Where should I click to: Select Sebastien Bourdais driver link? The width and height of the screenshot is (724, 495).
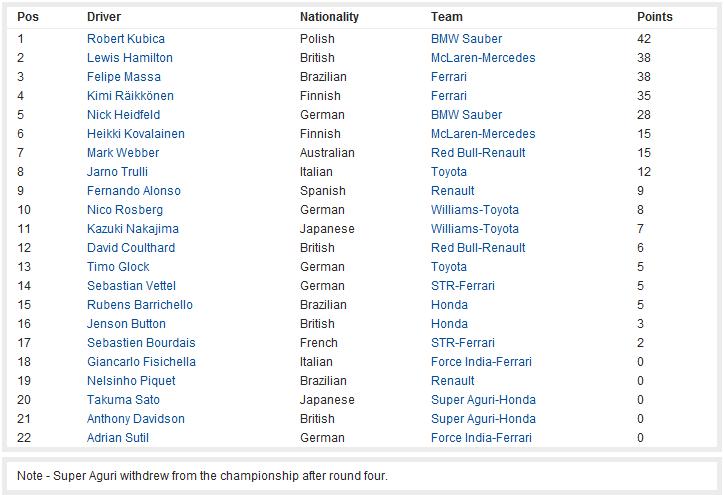(141, 343)
